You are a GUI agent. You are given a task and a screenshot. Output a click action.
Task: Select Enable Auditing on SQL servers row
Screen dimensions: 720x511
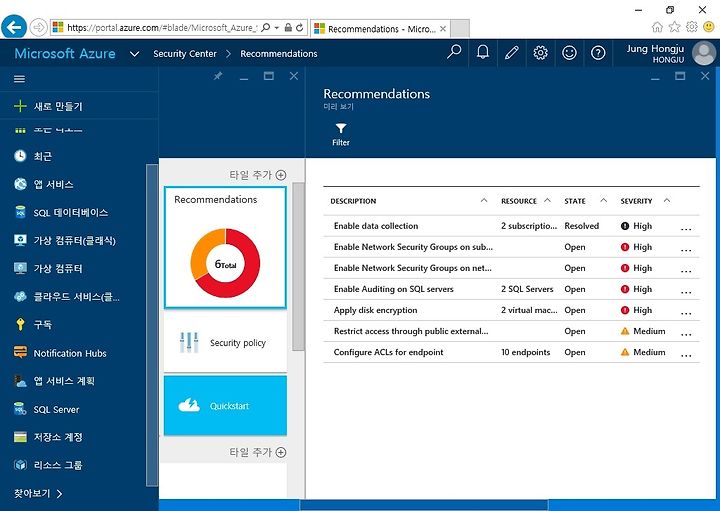point(511,289)
